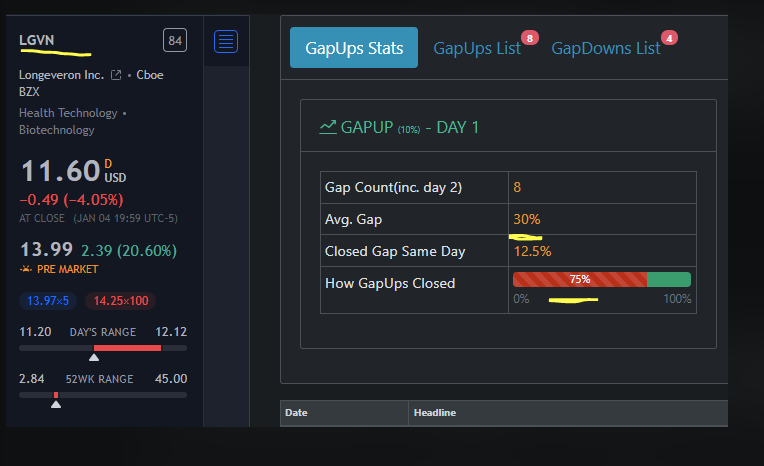
Task: Click the 52WK Range bar
Action: point(103,395)
